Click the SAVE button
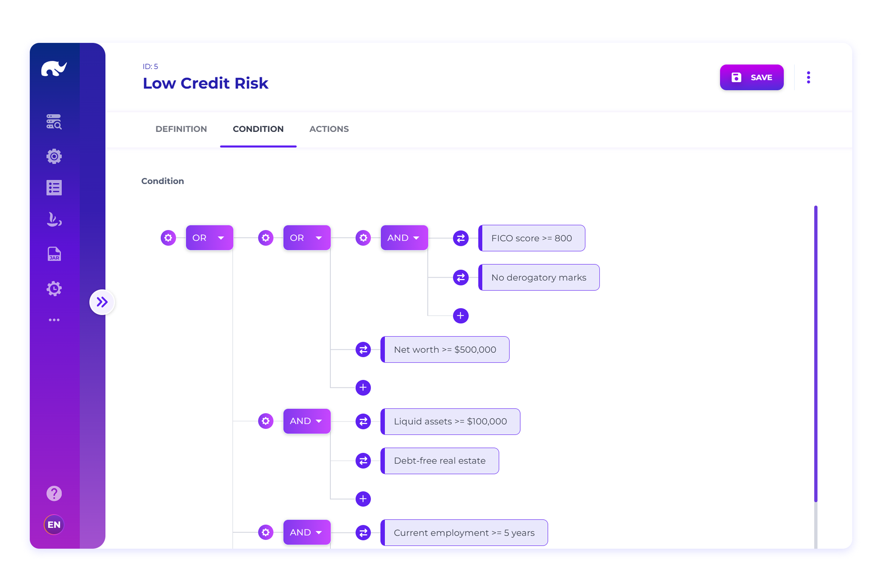882x588 pixels. 751,78
